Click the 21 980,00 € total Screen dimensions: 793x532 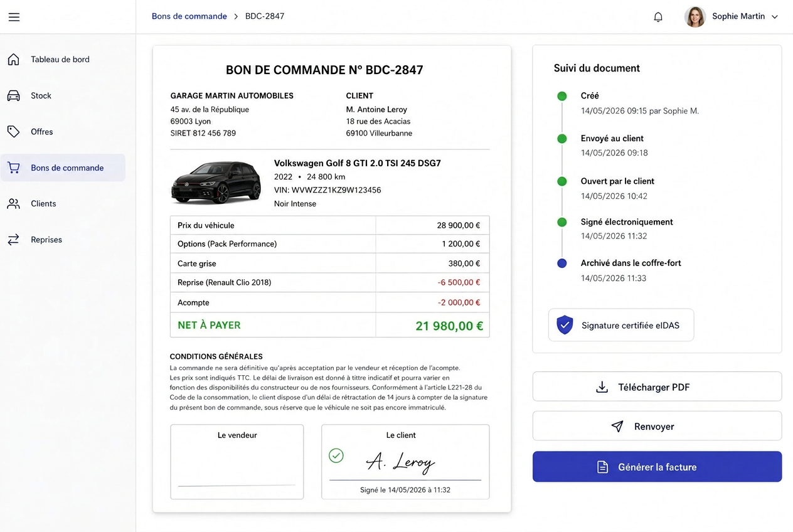[449, 326]
